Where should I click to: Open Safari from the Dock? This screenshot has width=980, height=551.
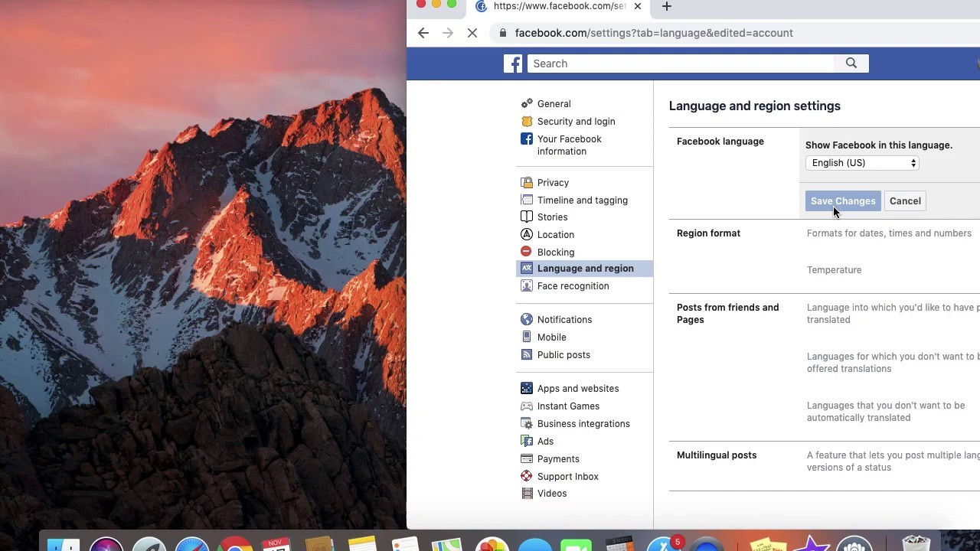click(x=192, y=545)
